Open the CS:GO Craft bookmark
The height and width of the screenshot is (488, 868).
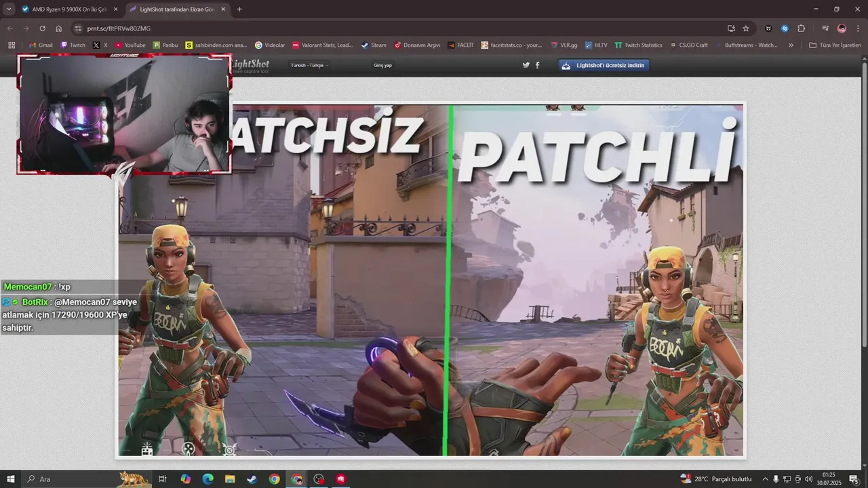[x=688, y=45]
